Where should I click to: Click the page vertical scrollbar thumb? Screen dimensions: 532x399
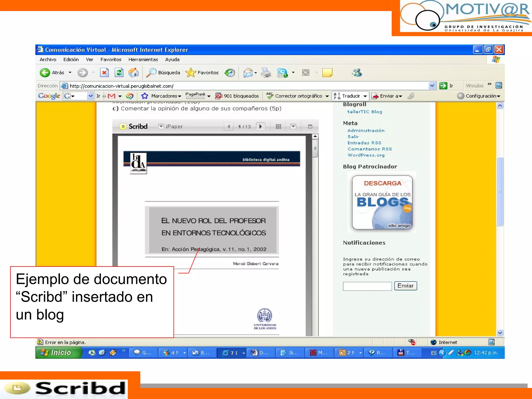click(500, 192)
